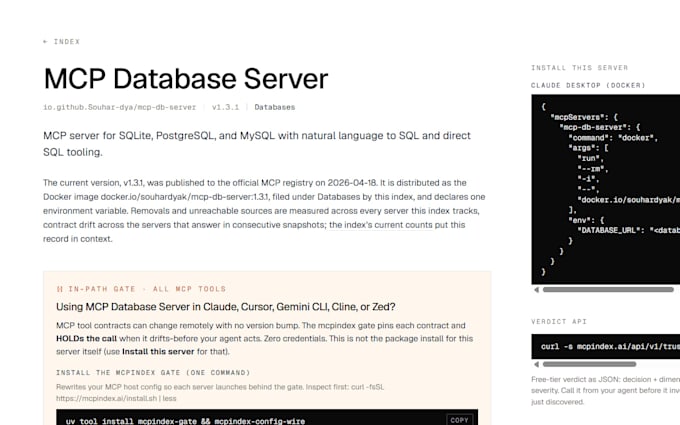Click the curl mcpindex.ai command block

[606, 347]
